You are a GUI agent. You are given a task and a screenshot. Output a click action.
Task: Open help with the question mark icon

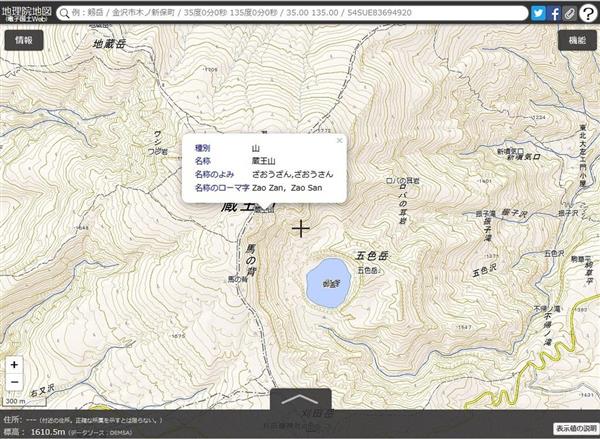pyautogui.click(x=588, y=13)
